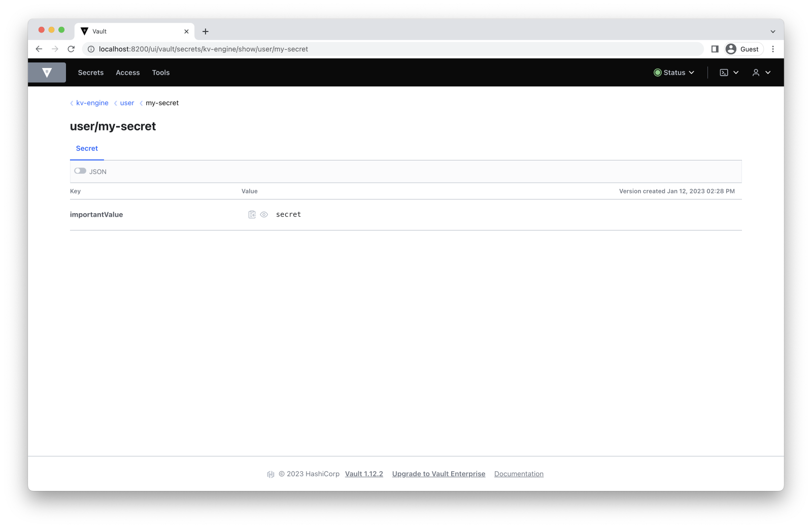Open the user profile dropdown
Screen dimensions: 812x528
[761, 73]
